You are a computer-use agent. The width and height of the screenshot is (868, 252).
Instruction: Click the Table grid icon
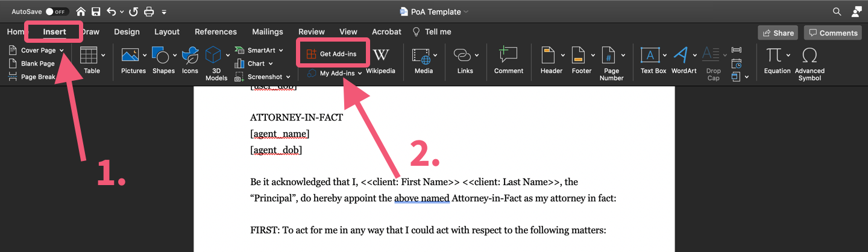(89, 55)
